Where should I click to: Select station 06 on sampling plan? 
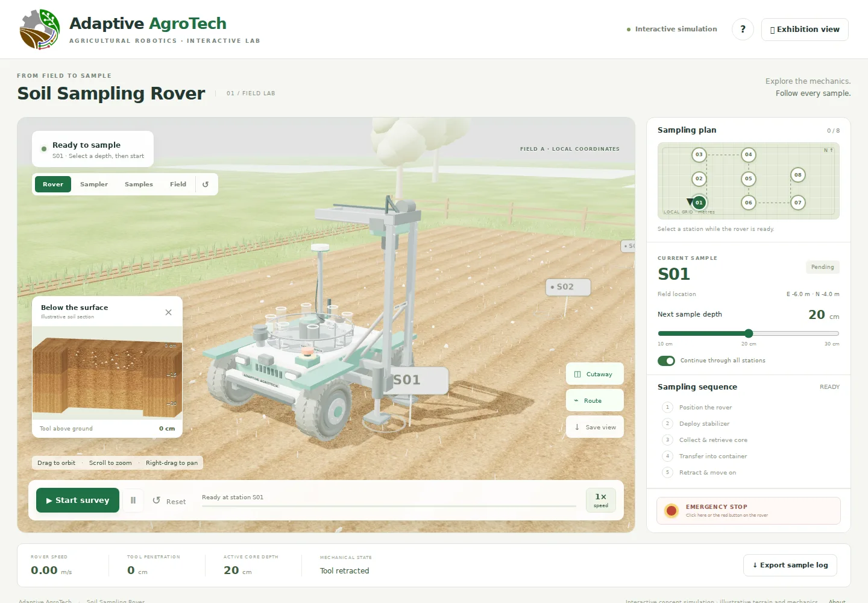749,203
